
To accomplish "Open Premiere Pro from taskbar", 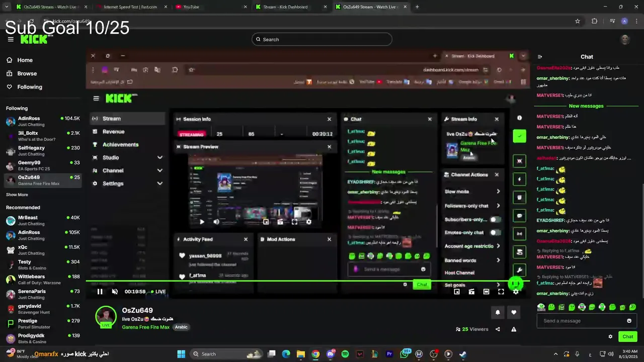I will click(x=389, y=354).
